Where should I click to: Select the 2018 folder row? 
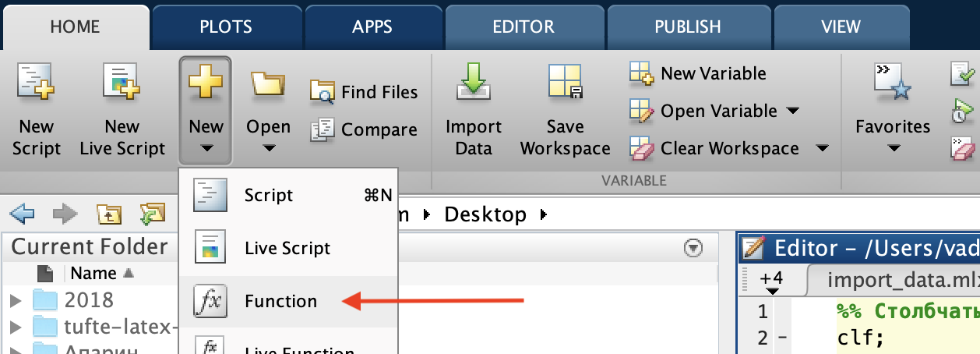tap(90, 300)
